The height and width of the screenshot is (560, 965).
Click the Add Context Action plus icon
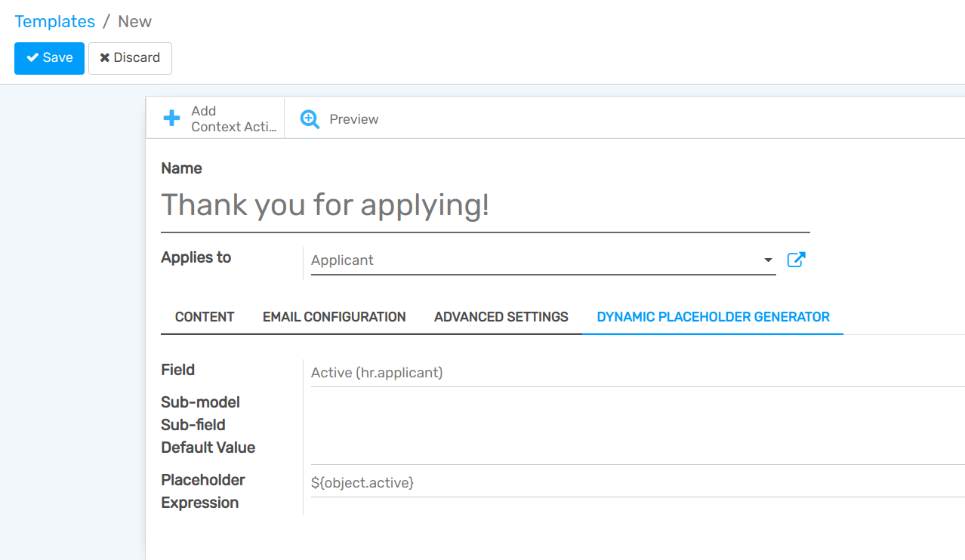(x=171, y=118)
